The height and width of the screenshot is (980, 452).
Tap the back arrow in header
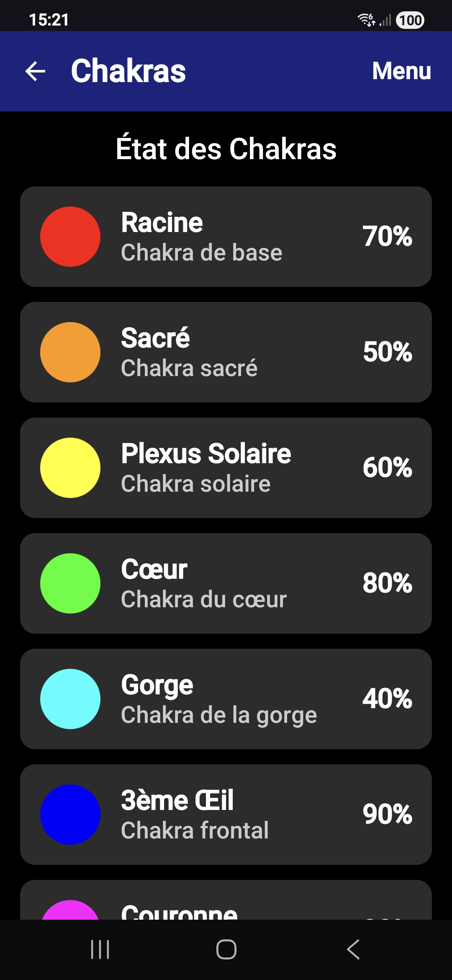(x=36, y=71)
